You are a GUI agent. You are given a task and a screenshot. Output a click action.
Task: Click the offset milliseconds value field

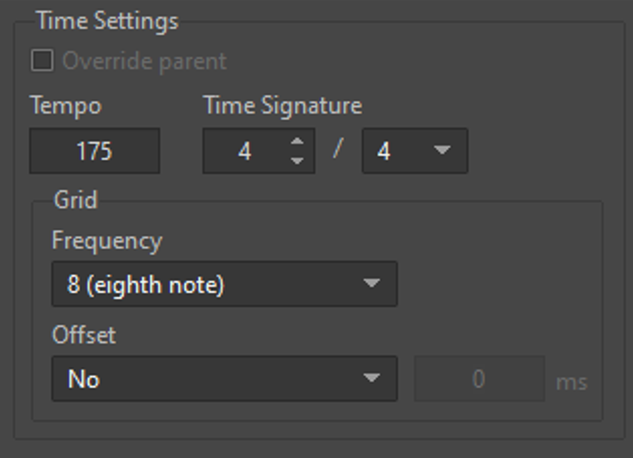[x=479, y=379]
